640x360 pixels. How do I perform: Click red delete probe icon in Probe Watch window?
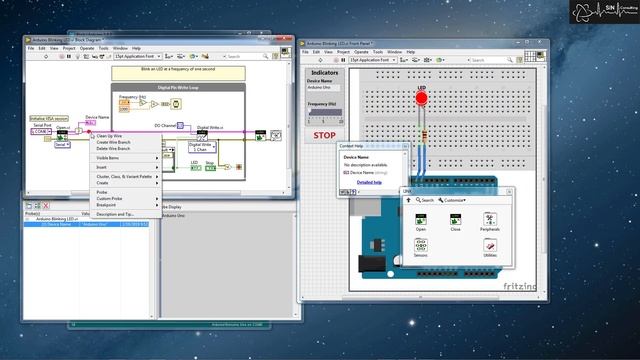tap(46, 206)
